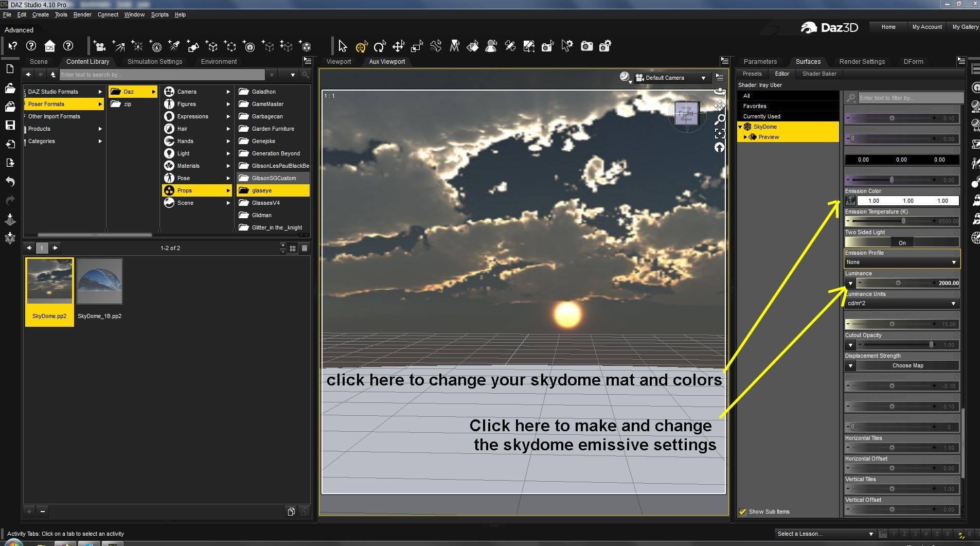Click the Save icon in left sidebar
The width and height of the screenshot is (980, 546).
[x=10, y=125]
